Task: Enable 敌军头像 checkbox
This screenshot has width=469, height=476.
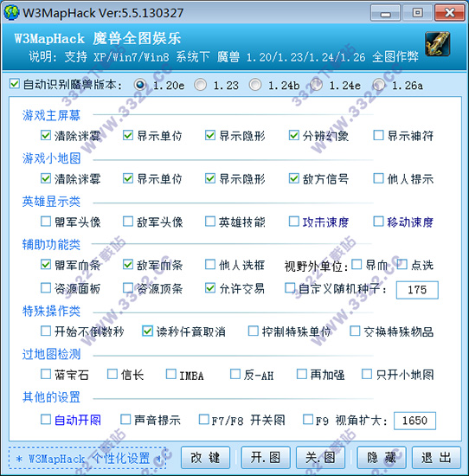Action: pyautogui.click(x=128, y=222)
